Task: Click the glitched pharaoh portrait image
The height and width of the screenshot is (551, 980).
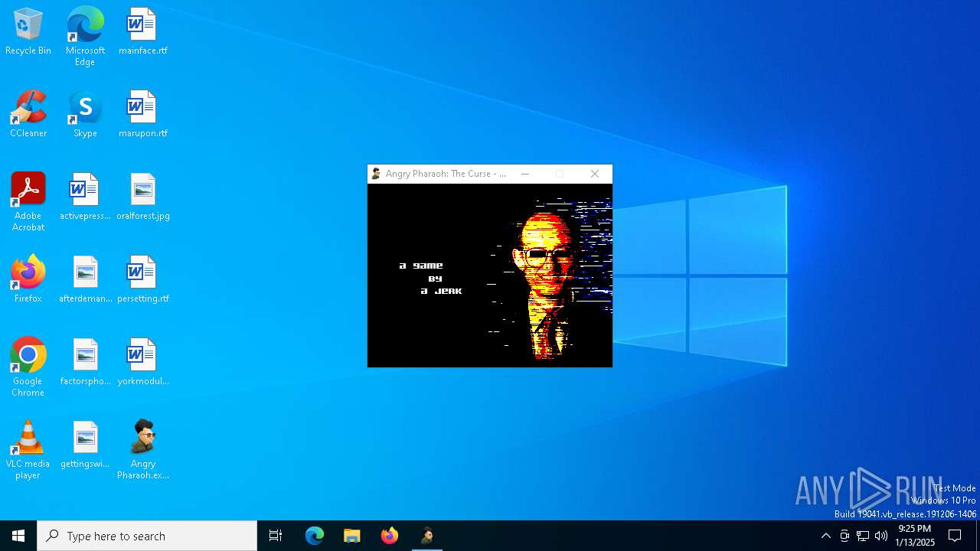Action: tap(550, 279)
